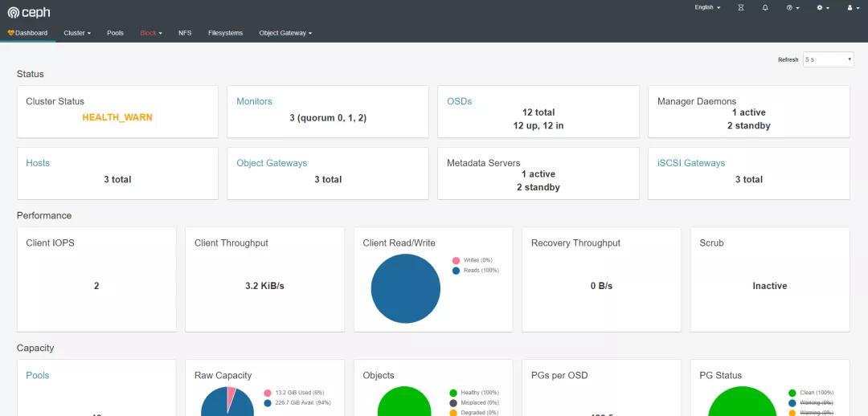The height and width of the screenshot is (416, 868).
Task: Open the OSDs card link
Action: (x=460, y=101)
